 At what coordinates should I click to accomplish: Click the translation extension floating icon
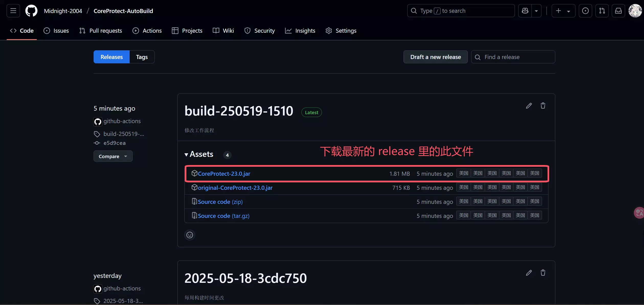[639, 213]
